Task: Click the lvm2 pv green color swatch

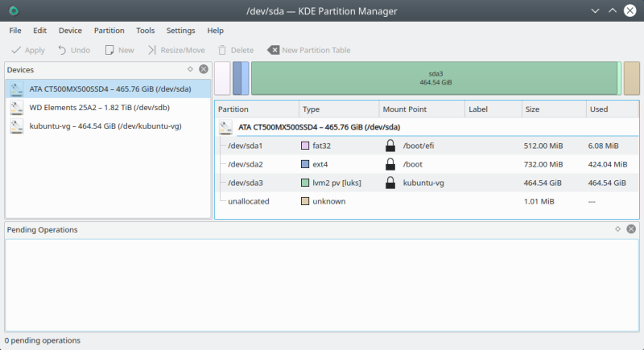Action: (x=305, y=183)
